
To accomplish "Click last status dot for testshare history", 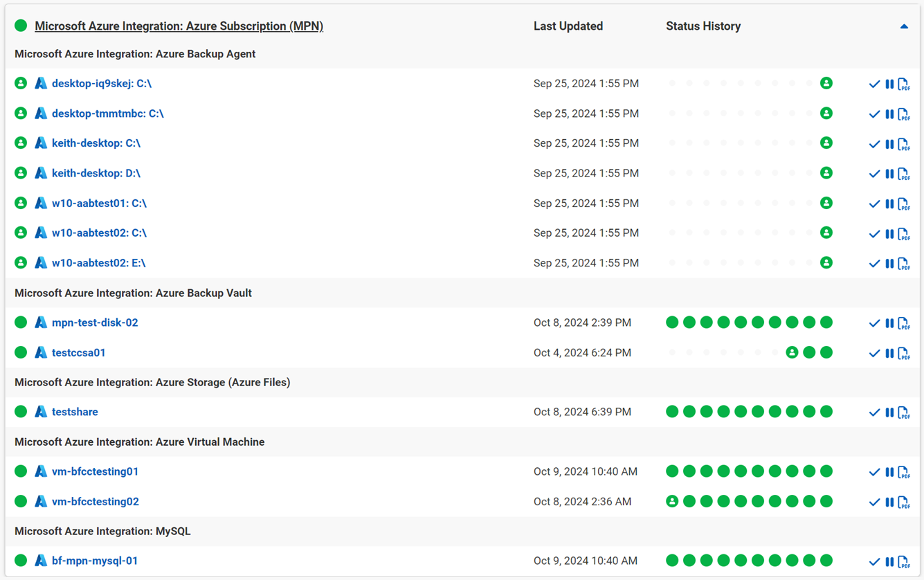I will [826, 412].
